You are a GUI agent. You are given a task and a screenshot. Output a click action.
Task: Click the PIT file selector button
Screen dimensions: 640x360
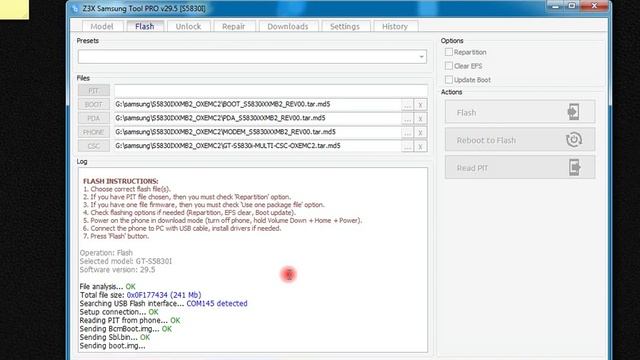click(94, 91)
